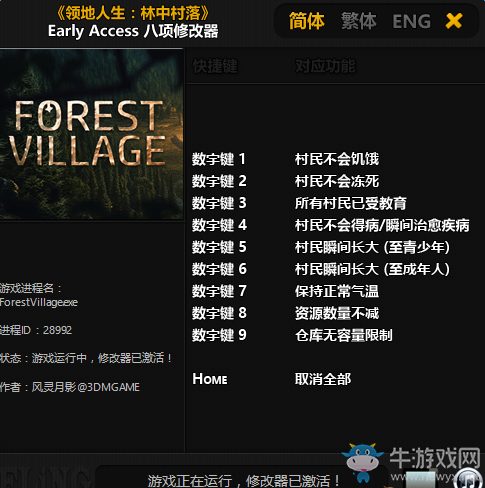Enable 村民瞬间长大 (至成年人) option
Image resolution: width=485 pixels, height=488 pixels.
pos(372,269)
